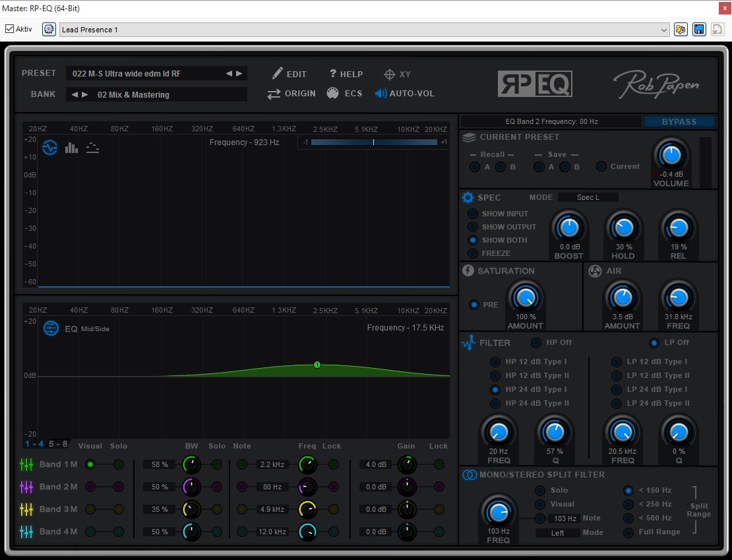Viewport: 732px width, 560px height.
Task: Switch to EQ bands 5 - 8 tab
Action: [58, 444]
